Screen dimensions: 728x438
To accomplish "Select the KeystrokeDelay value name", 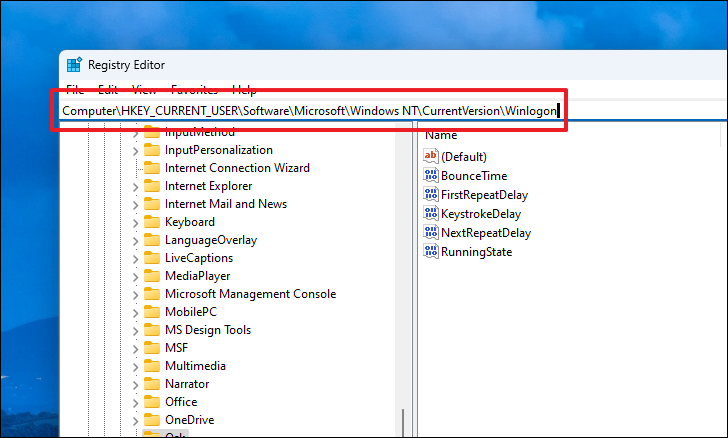I will [481, 214].
